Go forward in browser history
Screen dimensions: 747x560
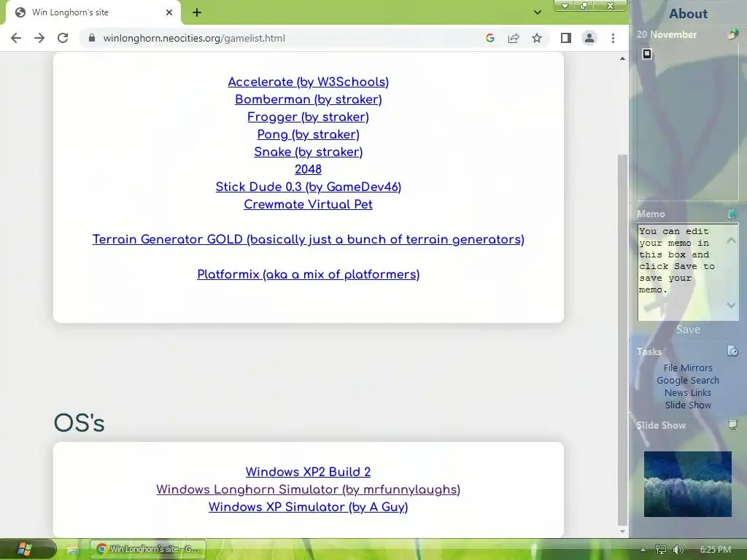tap(39, 38)
